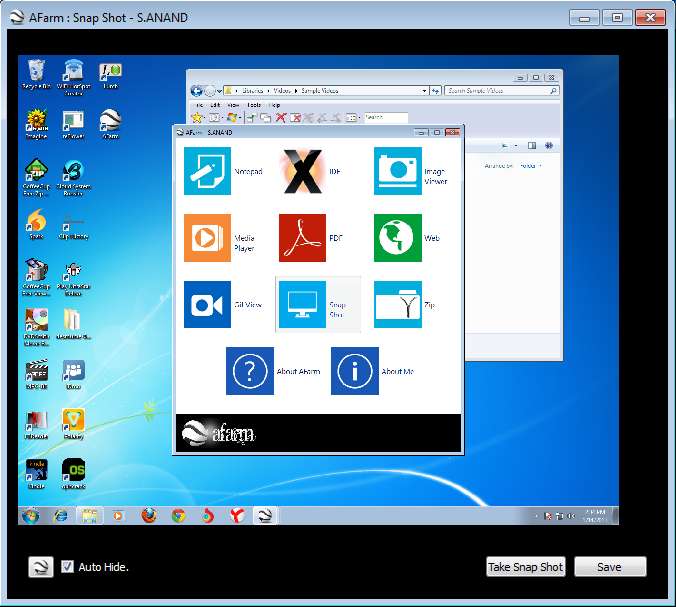Click the taskbar clock

point(595,516)
